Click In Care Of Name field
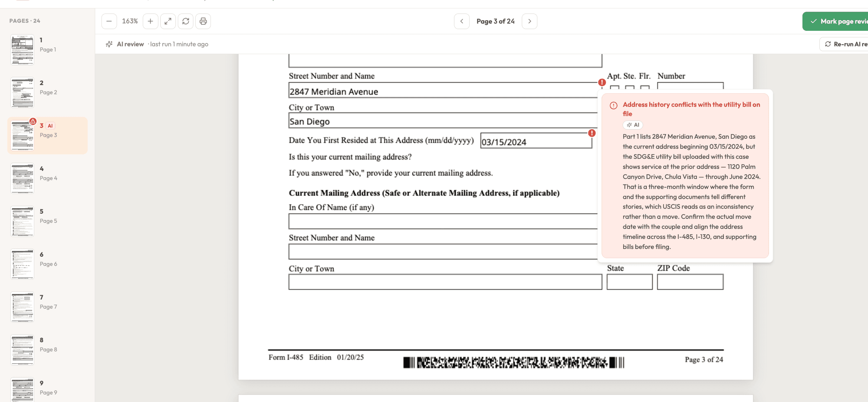The height and width of the screenshot is (402, 868). click(443, 221)
